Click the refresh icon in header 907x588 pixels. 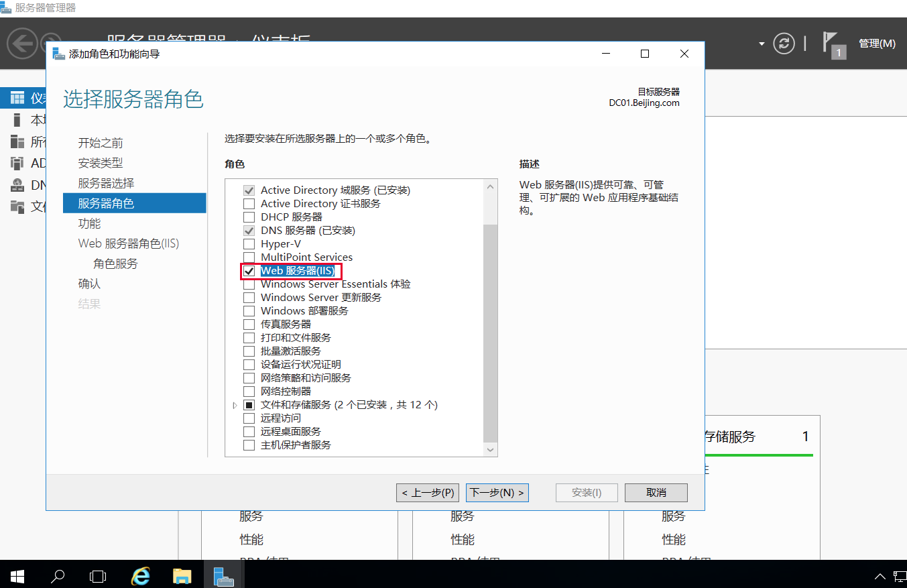(x=784, y=44)
